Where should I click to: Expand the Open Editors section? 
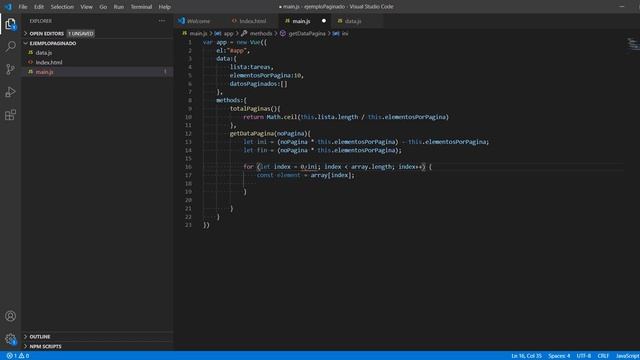[x=47, y=33]
